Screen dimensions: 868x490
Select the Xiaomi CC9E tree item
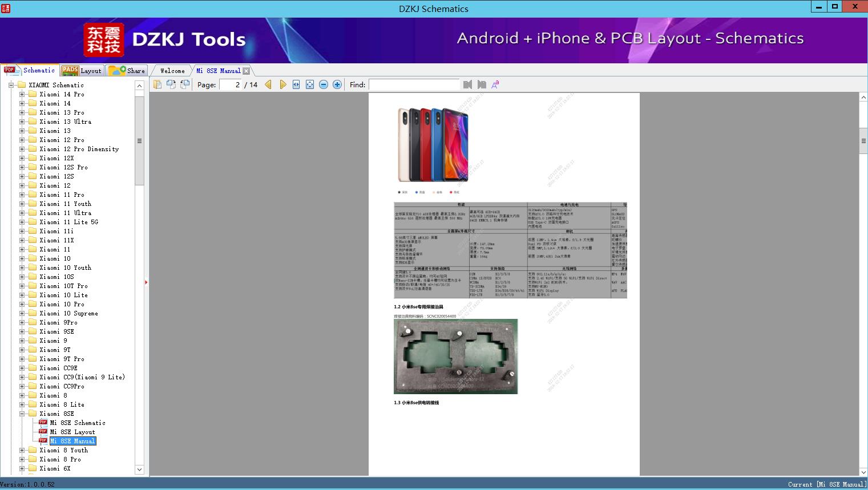click(x=59, y=368)
